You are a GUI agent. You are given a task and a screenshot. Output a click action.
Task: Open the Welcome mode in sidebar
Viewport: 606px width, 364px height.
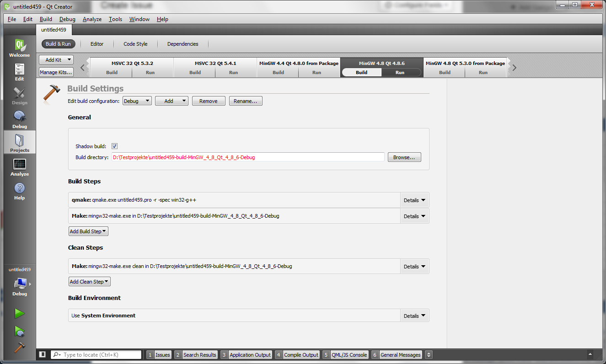pyautogui.click(x=19, y=48)
